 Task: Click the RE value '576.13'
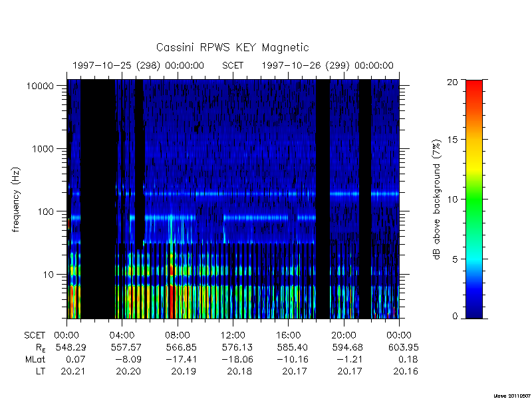237,347
